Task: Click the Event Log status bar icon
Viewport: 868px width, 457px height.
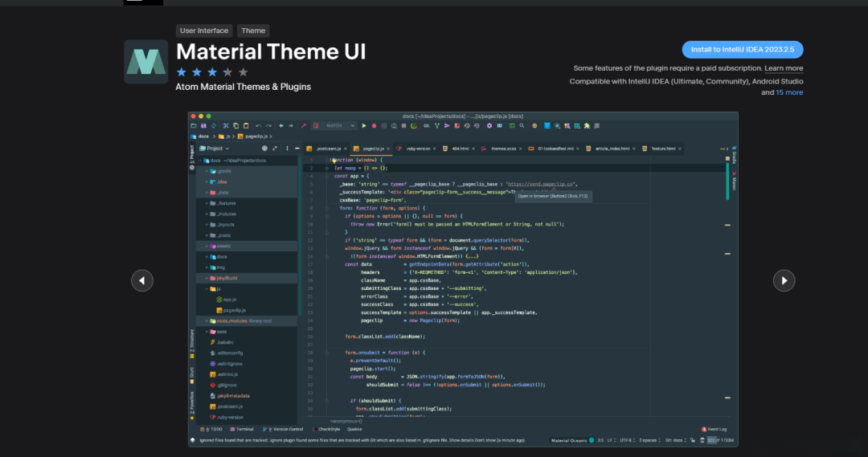Action: [x=714, y=430]
